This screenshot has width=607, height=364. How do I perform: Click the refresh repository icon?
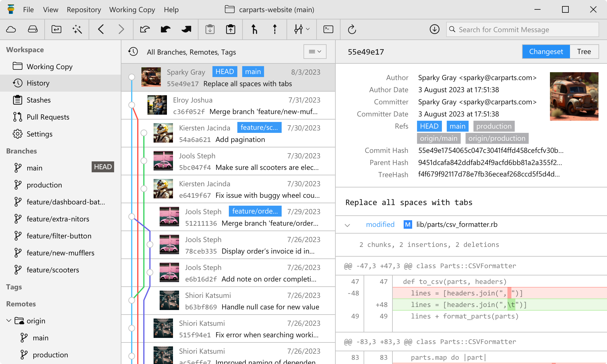coord(352,29)
